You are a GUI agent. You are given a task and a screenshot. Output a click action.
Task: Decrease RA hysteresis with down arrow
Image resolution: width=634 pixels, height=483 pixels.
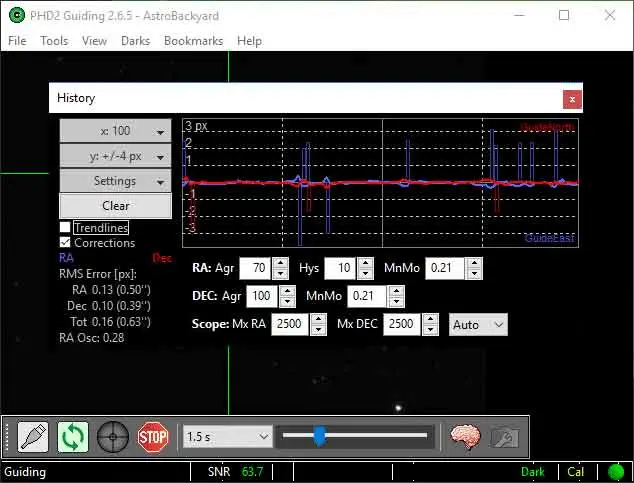(366, 274)
